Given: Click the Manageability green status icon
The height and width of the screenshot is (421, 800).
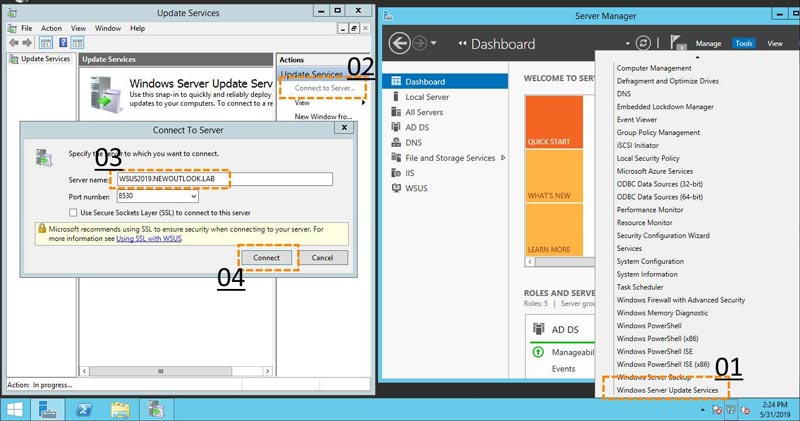Looking at the screenshot, I should point(538,352).
